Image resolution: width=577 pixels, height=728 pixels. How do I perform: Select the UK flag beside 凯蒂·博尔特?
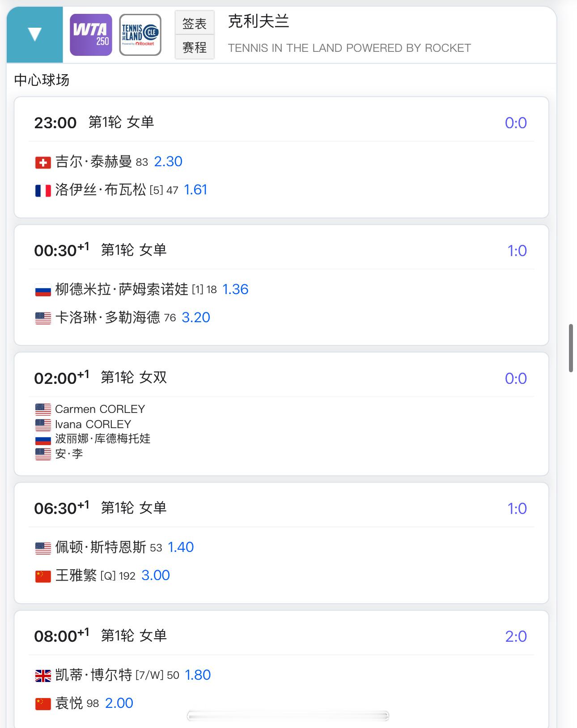(43, 676)
